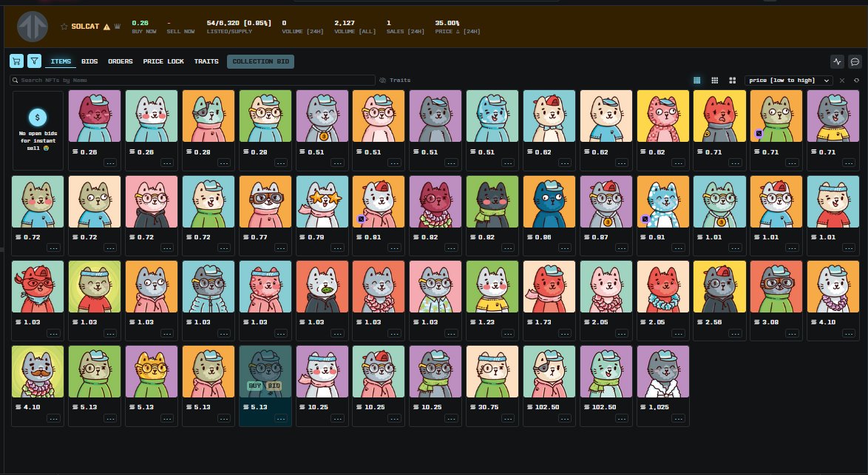Open the options menu on the 0.87 card
Viewport: 868px width, 475px height.
click(x=621, y=247)
